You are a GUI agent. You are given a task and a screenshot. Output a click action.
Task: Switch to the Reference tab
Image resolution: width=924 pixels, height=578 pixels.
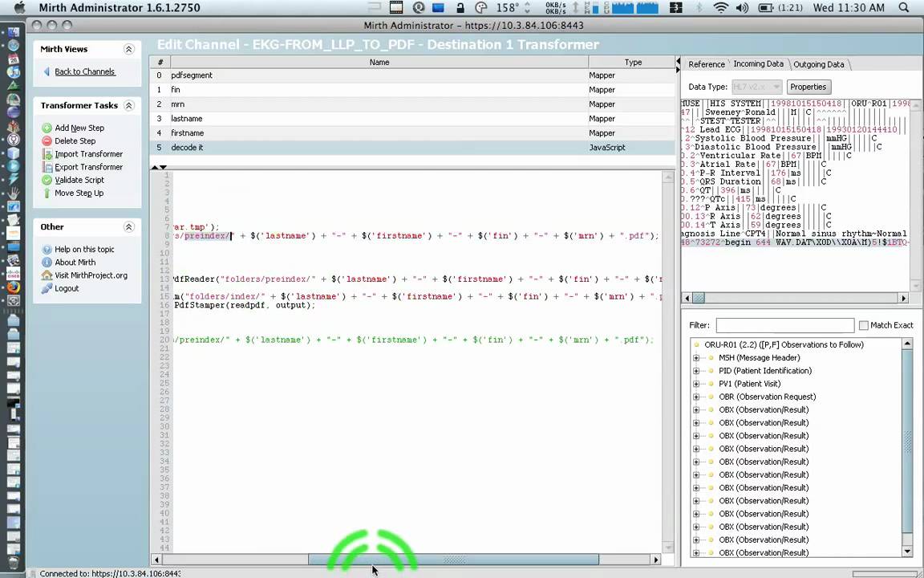click(706, 64)
